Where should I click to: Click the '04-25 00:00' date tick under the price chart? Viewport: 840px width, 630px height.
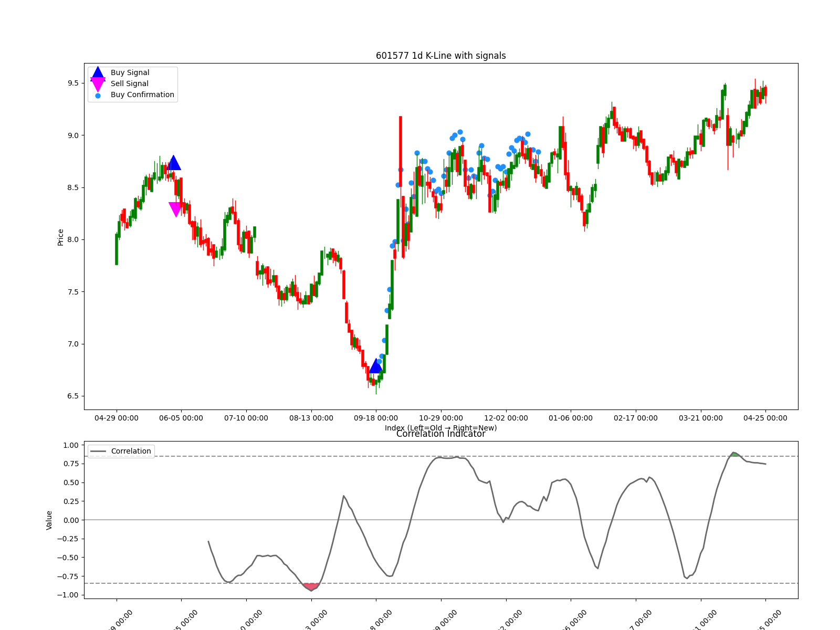[765, 418]
